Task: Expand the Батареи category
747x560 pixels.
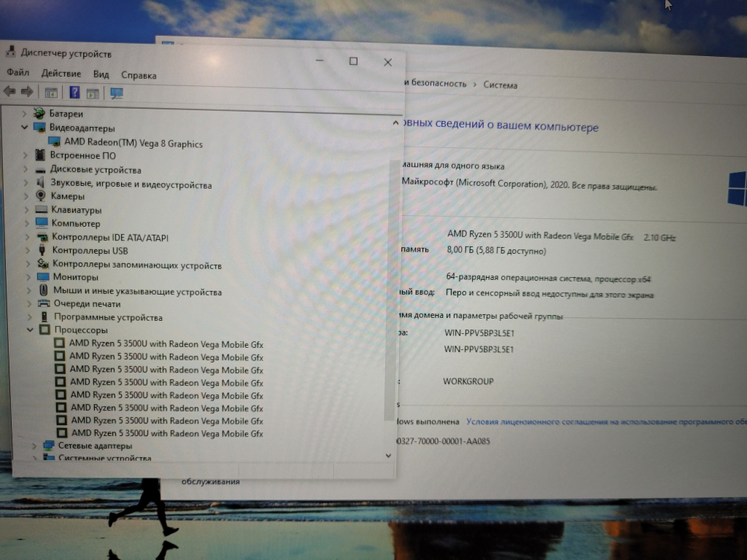Action: [x=24, y=113]
